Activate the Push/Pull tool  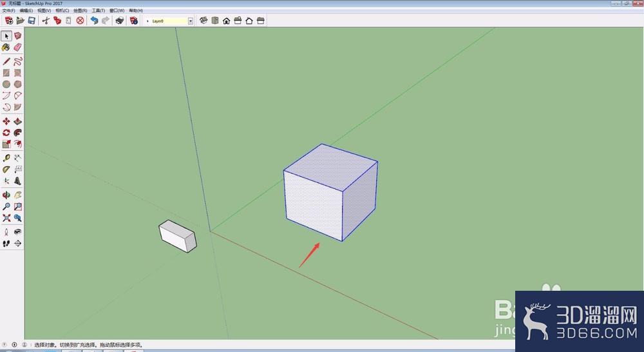pyautogui.click(x=17, y=121)
